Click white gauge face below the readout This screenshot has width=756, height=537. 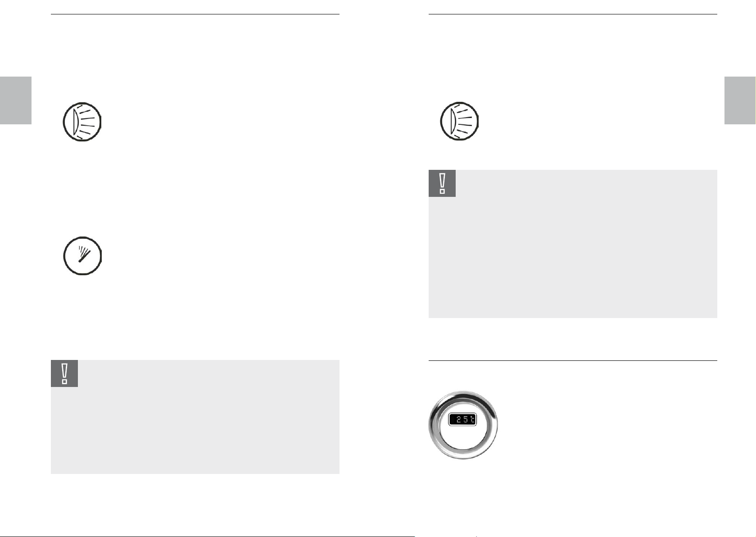pos(463,441)
